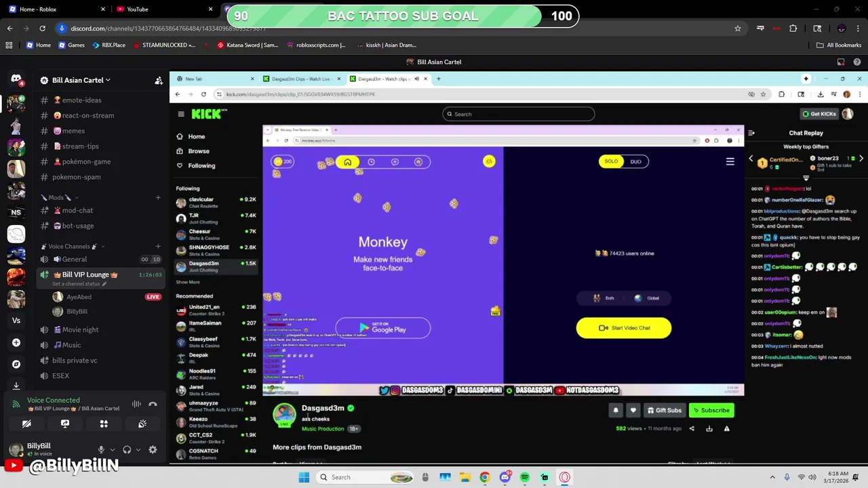
Task: Open Spotify from Windows taskbar
Action: 525,477
